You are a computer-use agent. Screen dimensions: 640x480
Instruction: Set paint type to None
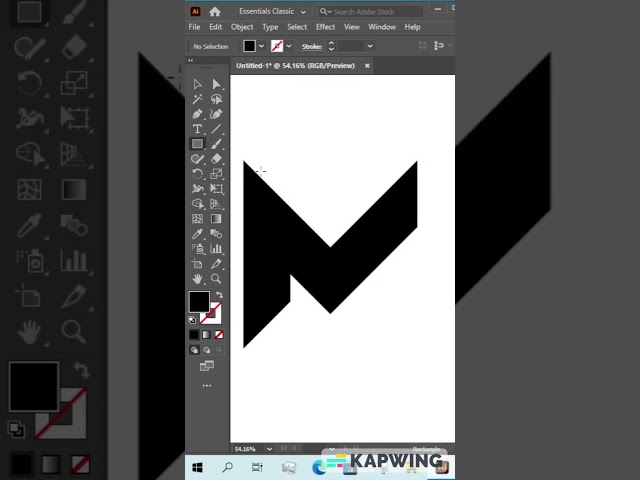[x=219, y=335]
